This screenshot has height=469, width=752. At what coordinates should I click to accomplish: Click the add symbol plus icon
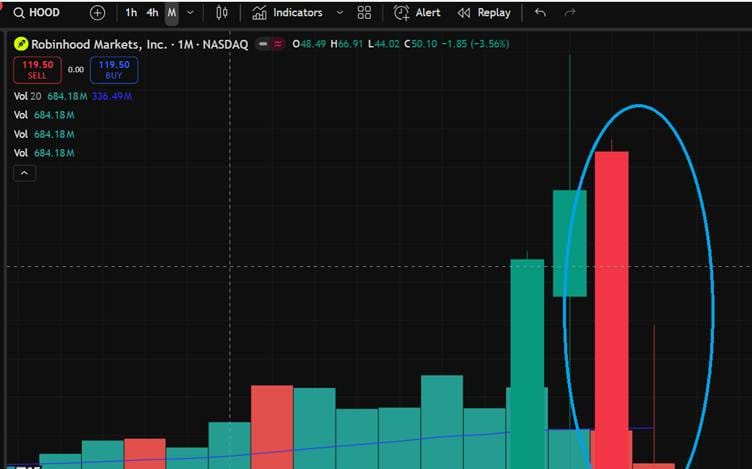click(x=97, y=13)
